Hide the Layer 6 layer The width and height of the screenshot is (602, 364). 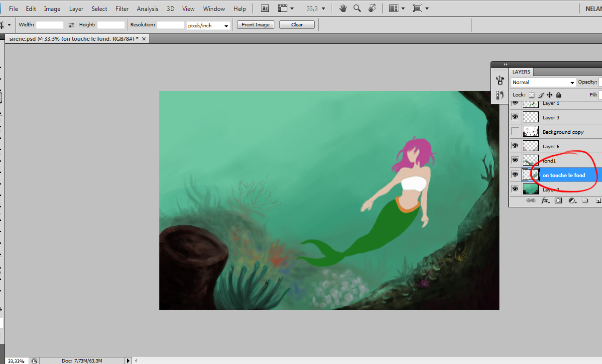point(515,146)
